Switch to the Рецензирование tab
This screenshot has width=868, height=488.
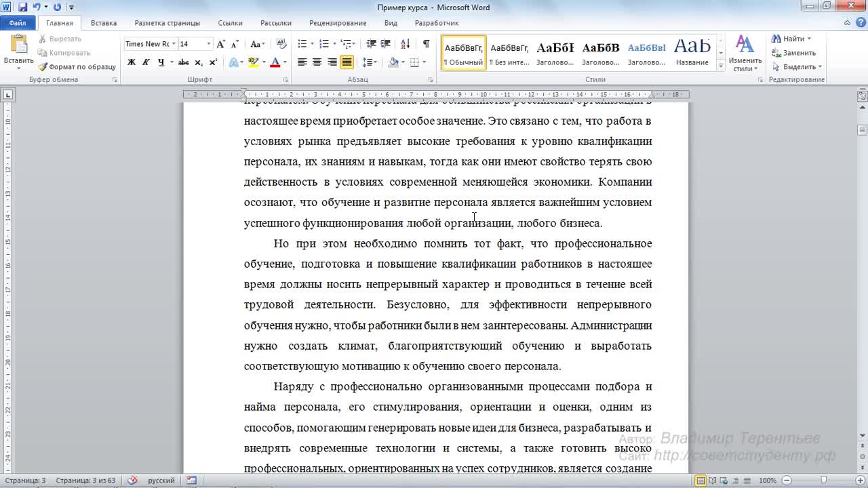tap(338, 23)
